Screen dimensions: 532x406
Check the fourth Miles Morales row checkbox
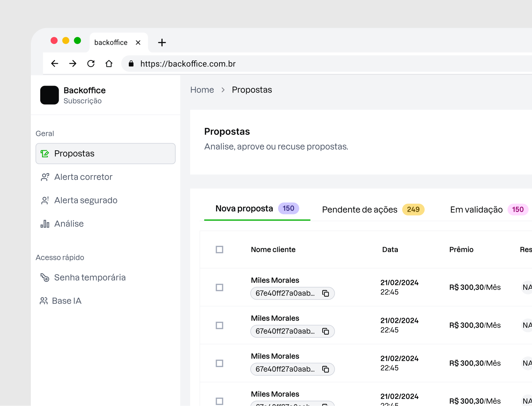pyautogui.click(x=219, y=401)
